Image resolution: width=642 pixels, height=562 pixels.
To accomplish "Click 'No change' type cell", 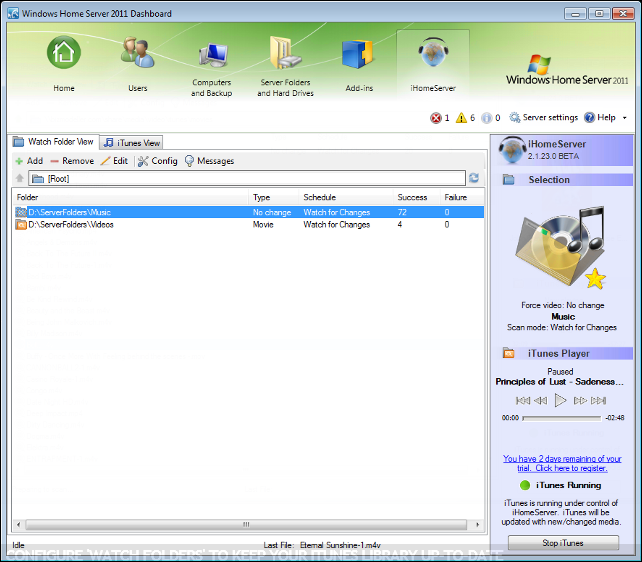I will tap(272, 212).
